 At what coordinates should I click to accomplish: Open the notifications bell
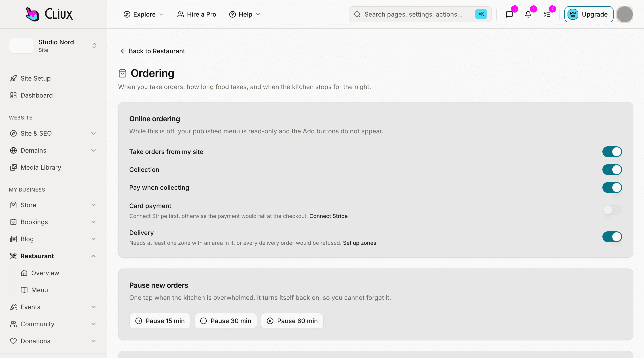pyautogui.click(x=528, y=15)
